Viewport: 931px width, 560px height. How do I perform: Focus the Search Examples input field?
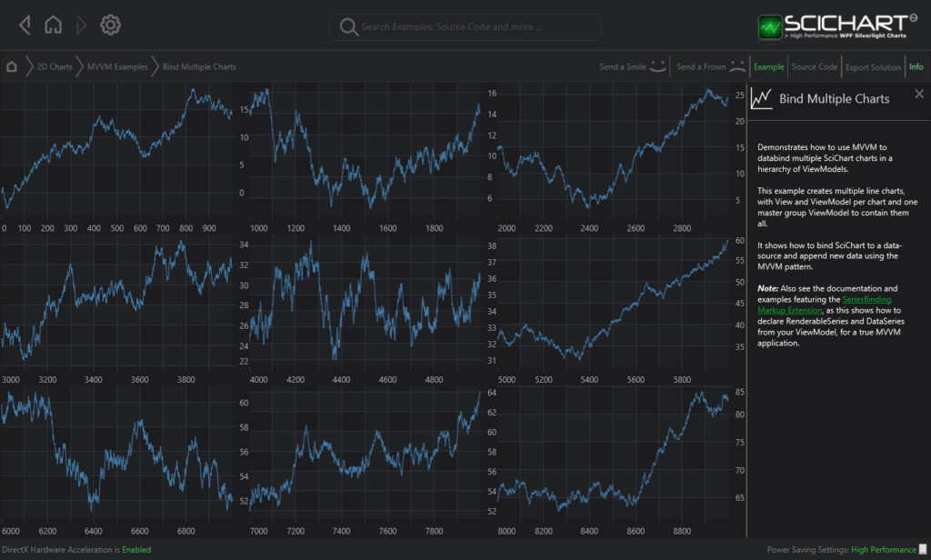pyautogui.click(x=465, y=26)
